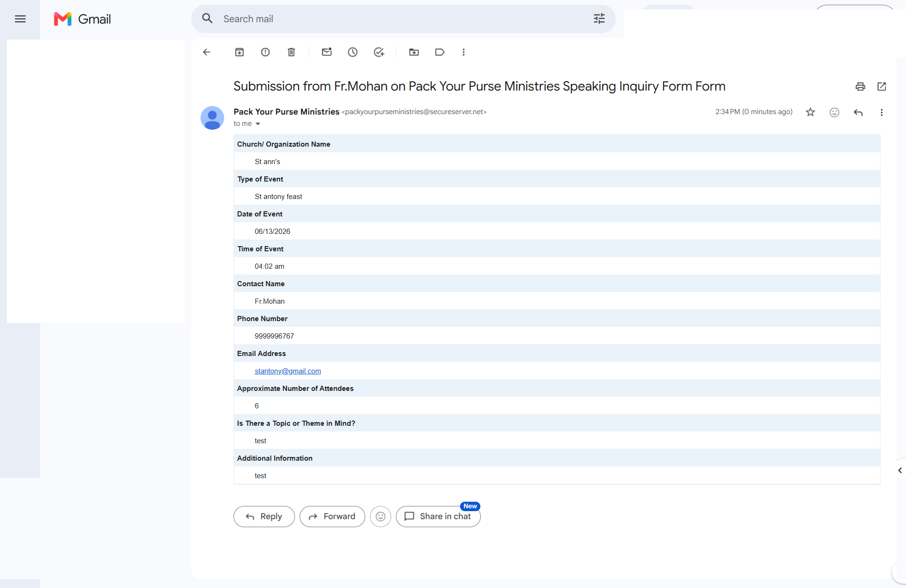This screenshot has height=588, width=906.
Task: Click the sender email address text
Action: coord(414,112)
